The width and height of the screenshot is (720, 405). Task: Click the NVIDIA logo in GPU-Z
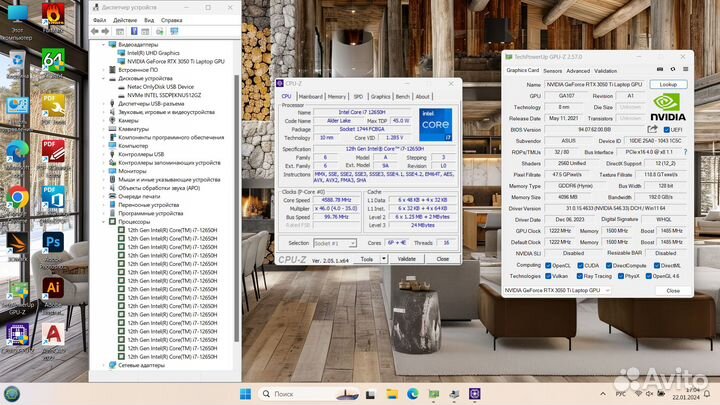[668, 107]
